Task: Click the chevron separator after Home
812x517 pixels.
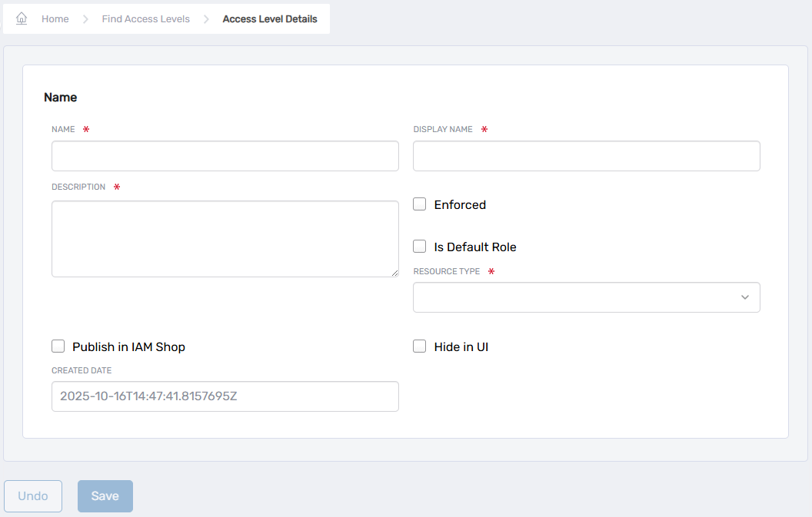Action: coord(85,19)
